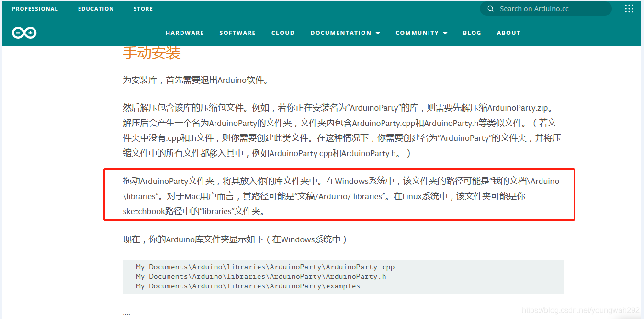Open the Community menu item
This screenshot has height=319, width=644.
coord(417,33)
